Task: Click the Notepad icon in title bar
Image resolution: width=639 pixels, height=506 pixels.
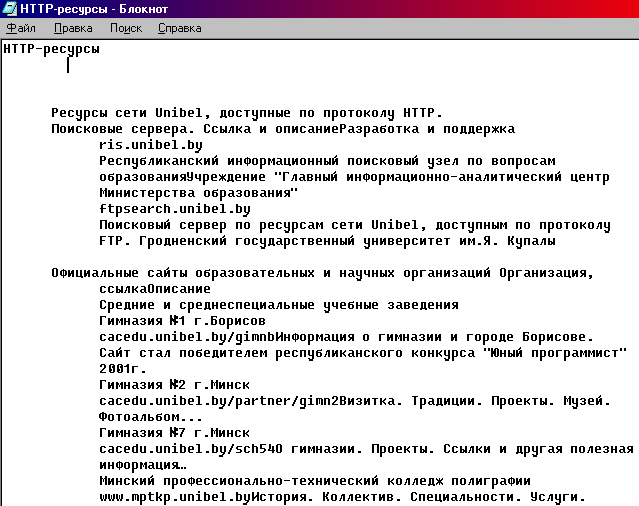Action: 9,9
